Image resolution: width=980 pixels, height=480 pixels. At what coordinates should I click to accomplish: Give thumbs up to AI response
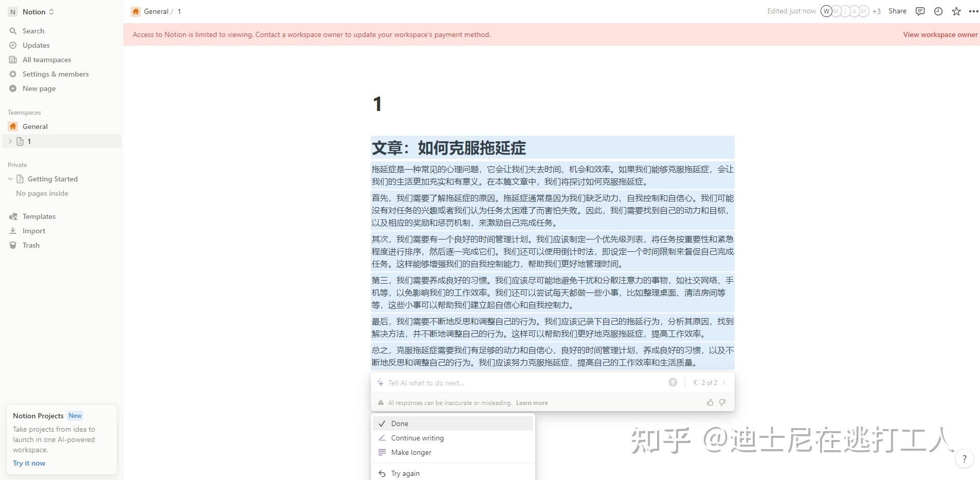710,402
